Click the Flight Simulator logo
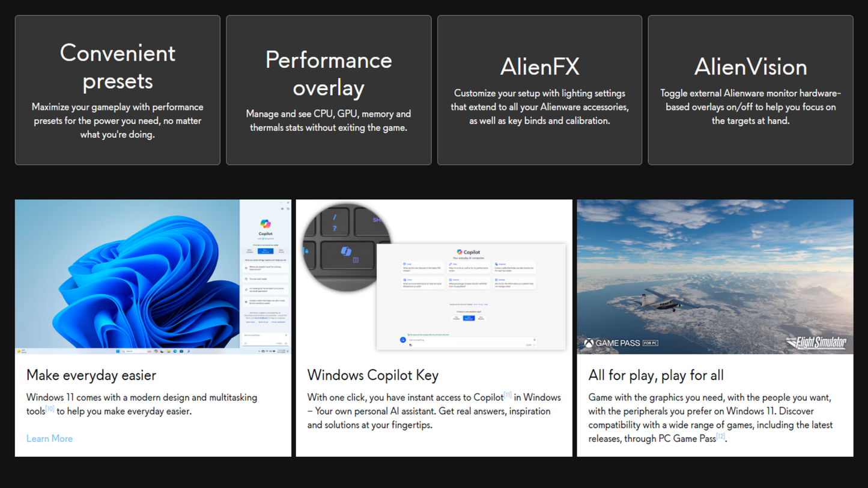868x488 pixels. pos(816,343)
